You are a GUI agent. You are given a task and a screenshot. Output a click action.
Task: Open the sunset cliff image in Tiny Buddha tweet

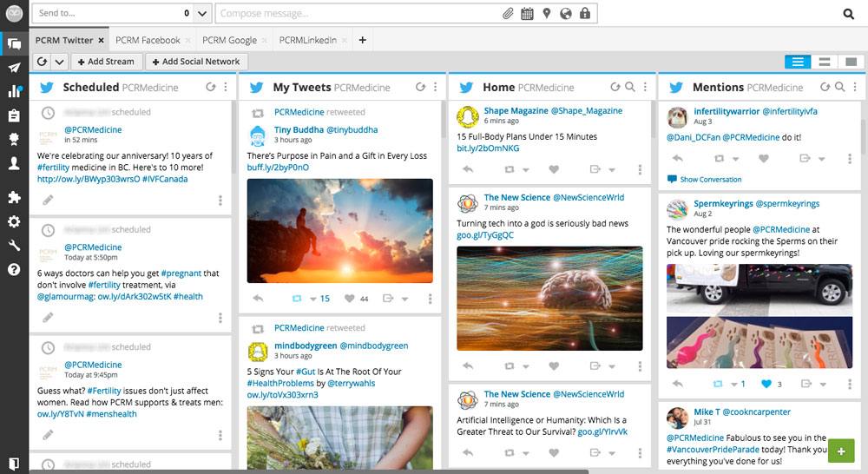340,231
